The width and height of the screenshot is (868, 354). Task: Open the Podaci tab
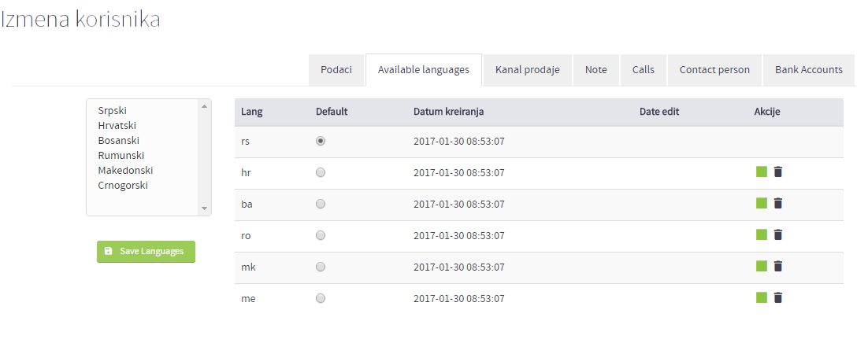(336, 70)
